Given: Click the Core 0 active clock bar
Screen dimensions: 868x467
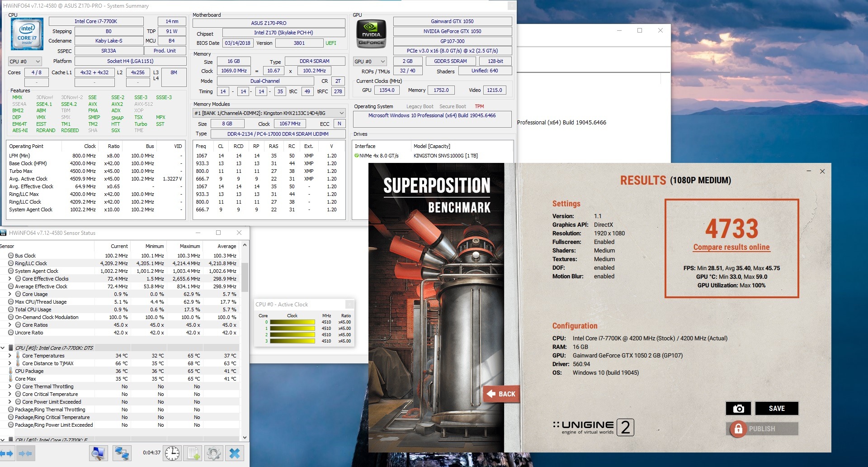Looking at the screenshot, I should [x=292, y=322].
